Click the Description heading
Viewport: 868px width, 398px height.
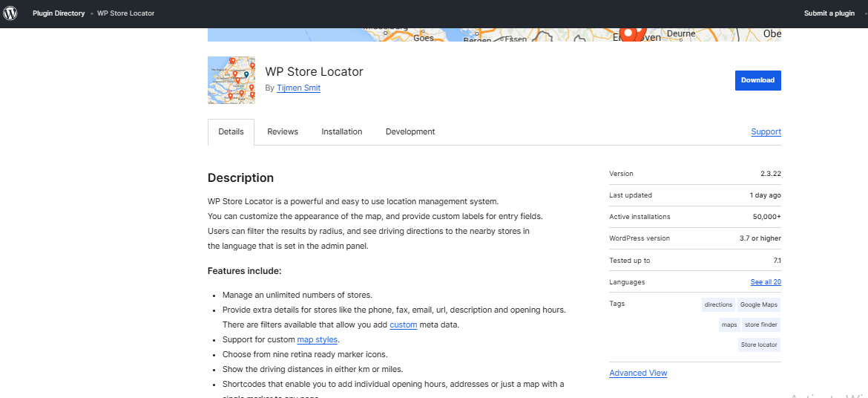point(241,178)
